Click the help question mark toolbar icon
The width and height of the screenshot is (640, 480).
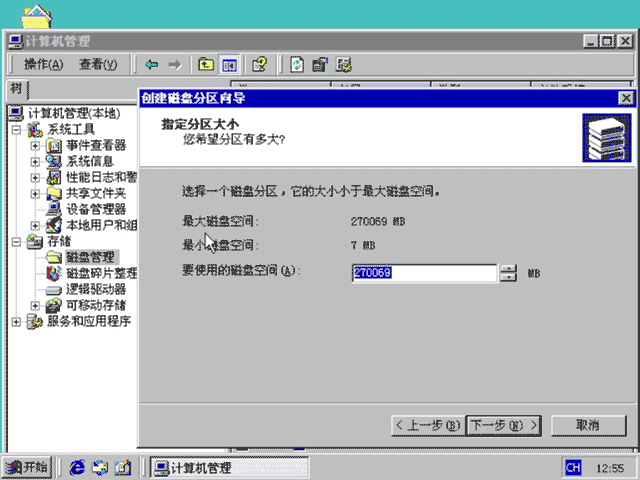(x=260, y=64)
